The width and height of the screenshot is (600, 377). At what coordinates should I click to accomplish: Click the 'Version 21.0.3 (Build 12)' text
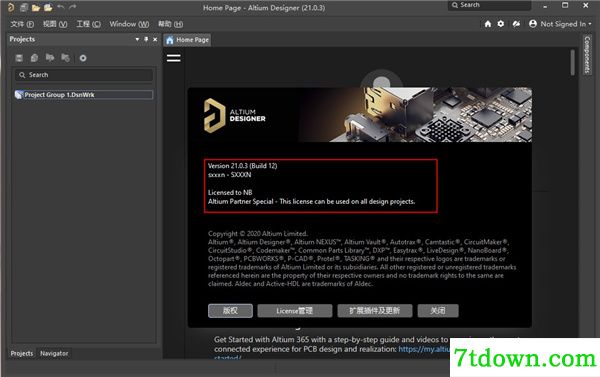click(243, 166)
